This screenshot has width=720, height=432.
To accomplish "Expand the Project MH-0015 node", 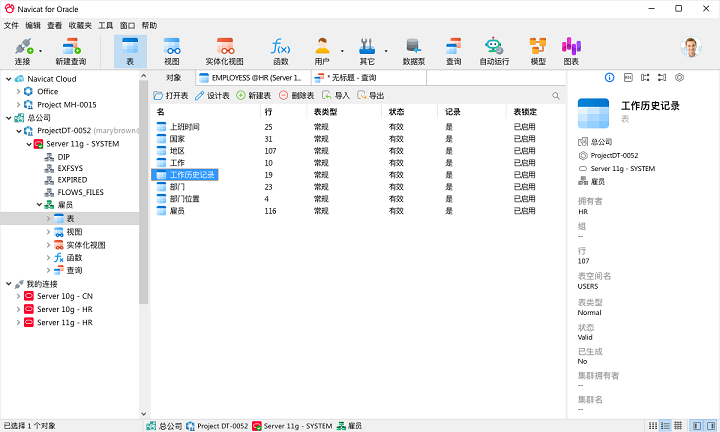I will (x=18, y=105).
